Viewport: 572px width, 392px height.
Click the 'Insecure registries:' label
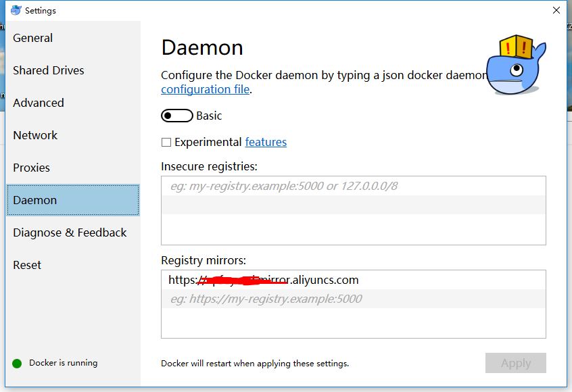click(209, 166)
